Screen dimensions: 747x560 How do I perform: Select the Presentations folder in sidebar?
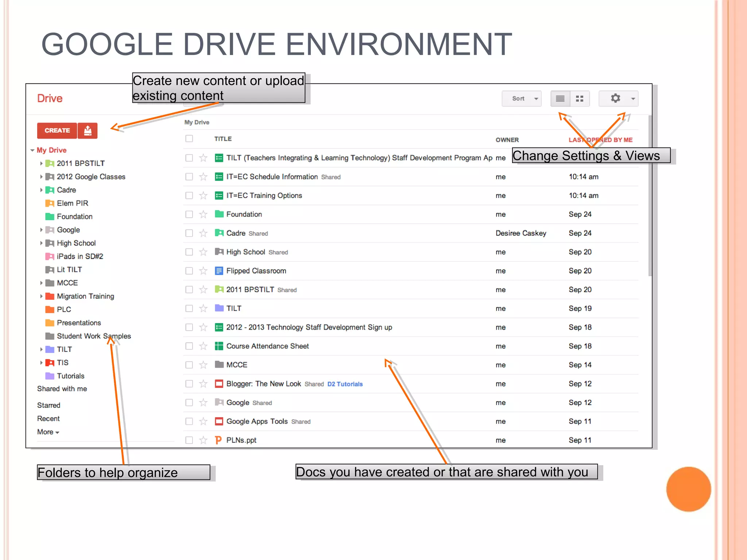[79, 323]
